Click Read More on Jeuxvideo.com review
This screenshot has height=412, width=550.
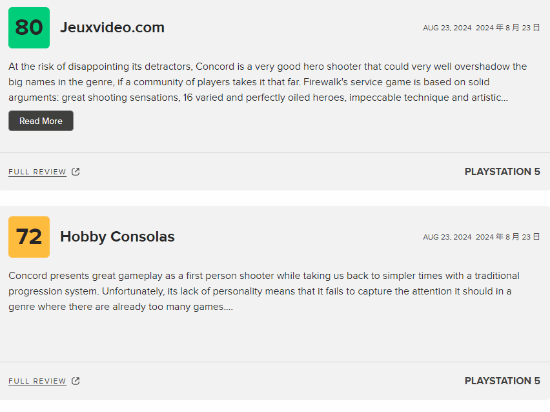(x=41, y=121)
